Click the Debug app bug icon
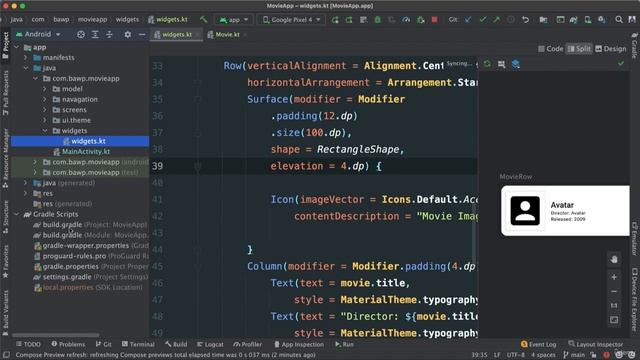 point(378,20)
